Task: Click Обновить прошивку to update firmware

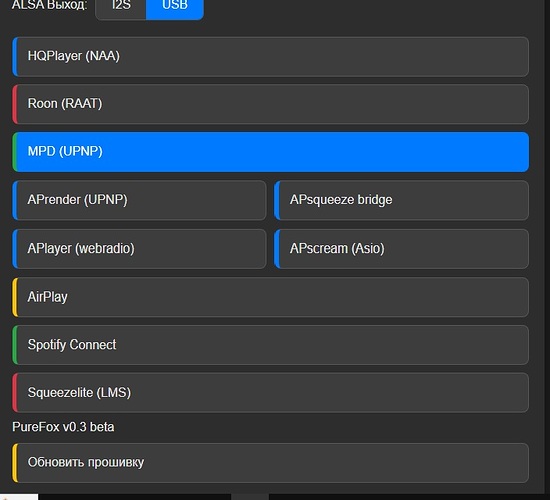Action: (270, 463)
